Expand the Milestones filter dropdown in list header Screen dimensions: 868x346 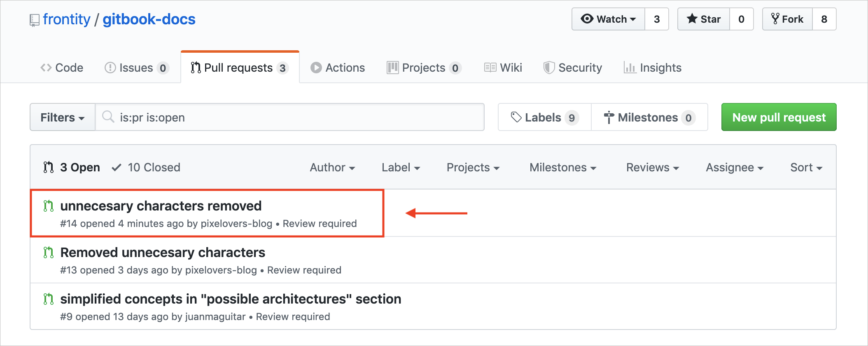[x=563, y=167]
